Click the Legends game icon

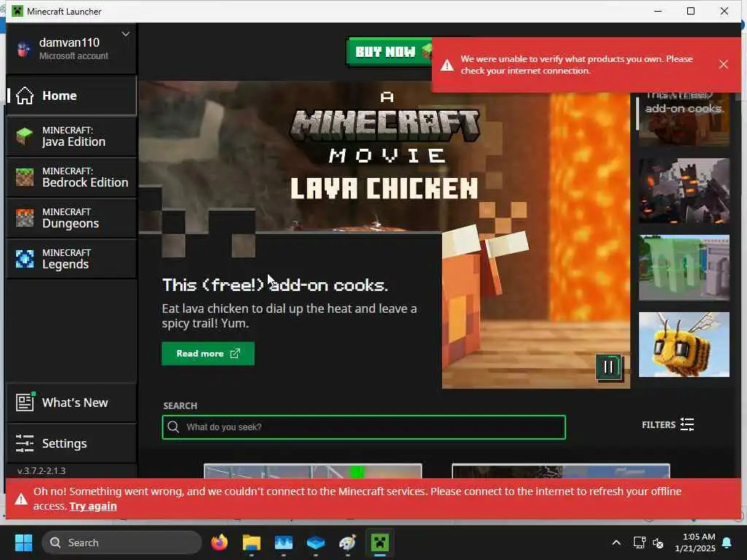coord(24,259)
